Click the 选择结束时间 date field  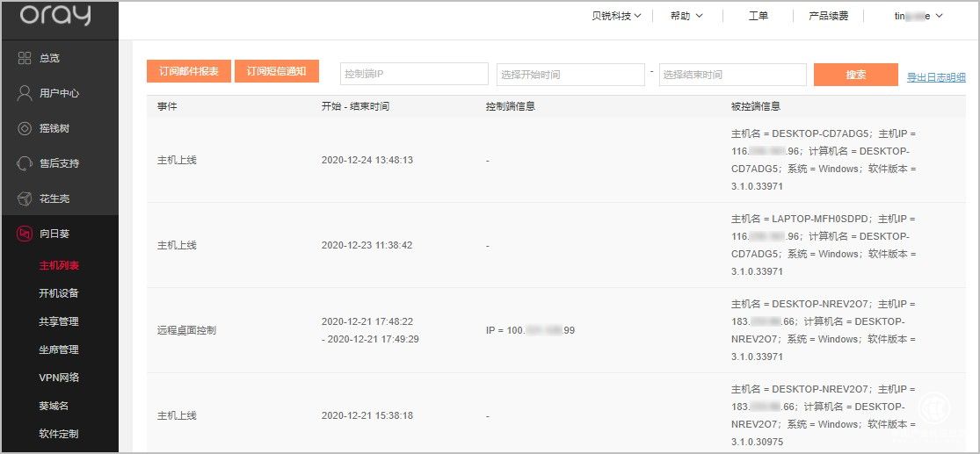[732, 75]
